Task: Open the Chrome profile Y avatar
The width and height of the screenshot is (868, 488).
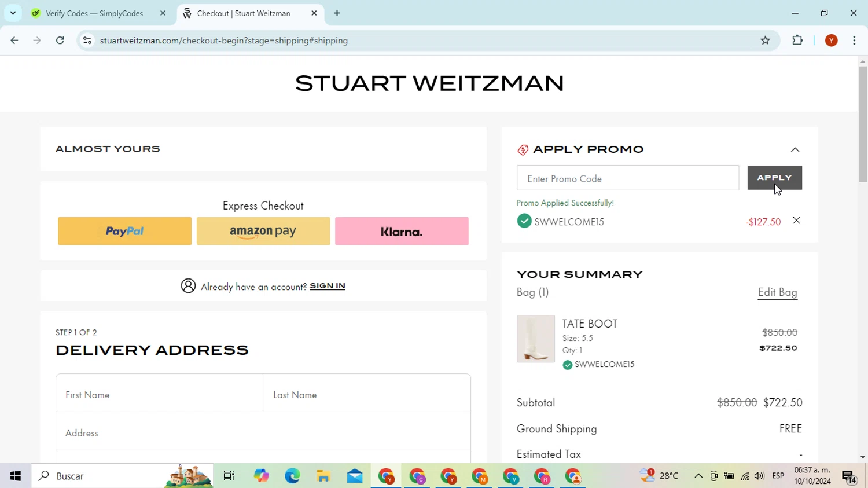Action: (832, 41)
